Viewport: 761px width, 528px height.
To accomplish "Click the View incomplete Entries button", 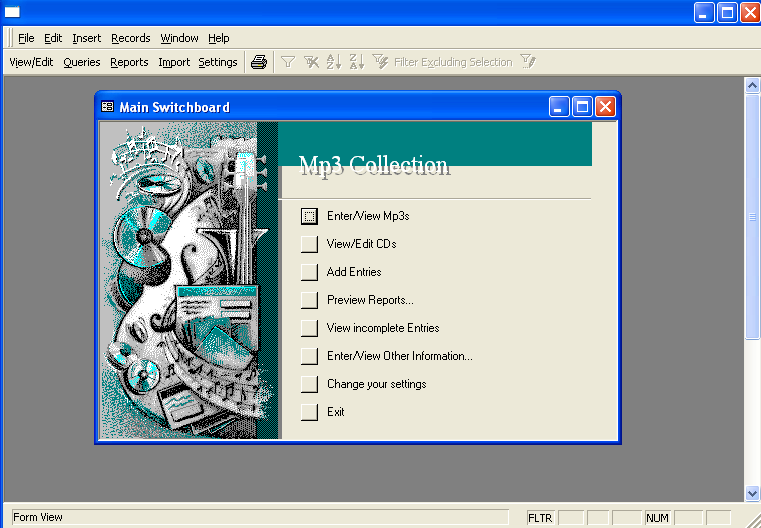I will pyautogui.click(x=309, y=328).
